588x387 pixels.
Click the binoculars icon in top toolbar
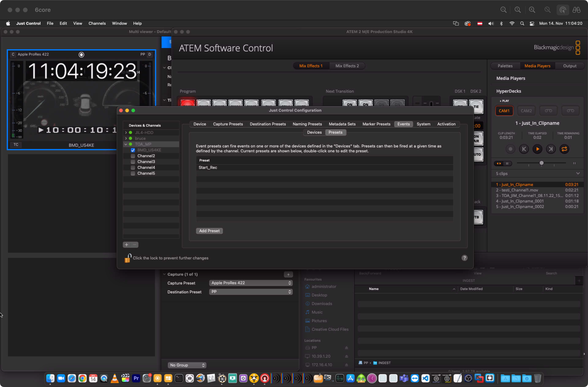576,10
